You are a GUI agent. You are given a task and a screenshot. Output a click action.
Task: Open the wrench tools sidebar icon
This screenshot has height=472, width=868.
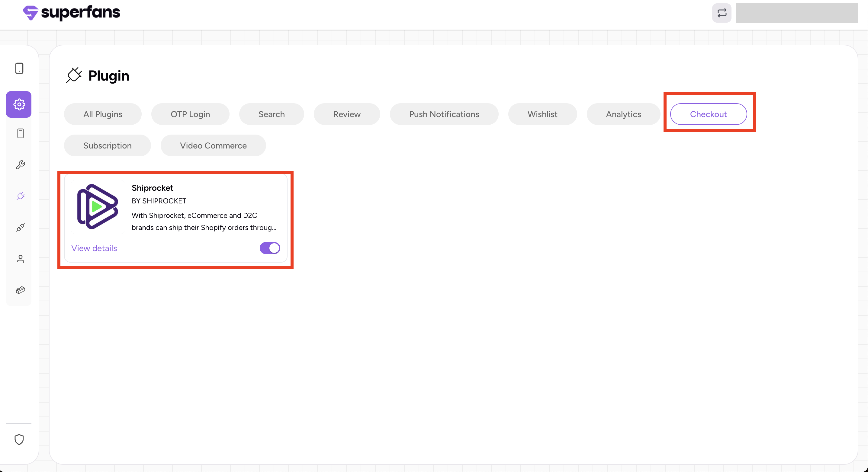(20, 165)
